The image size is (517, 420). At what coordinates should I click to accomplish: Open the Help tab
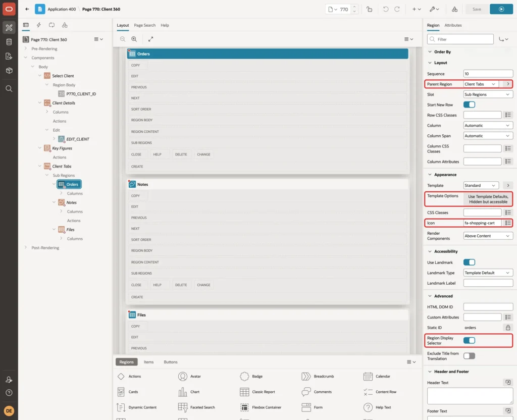(165, 25)
